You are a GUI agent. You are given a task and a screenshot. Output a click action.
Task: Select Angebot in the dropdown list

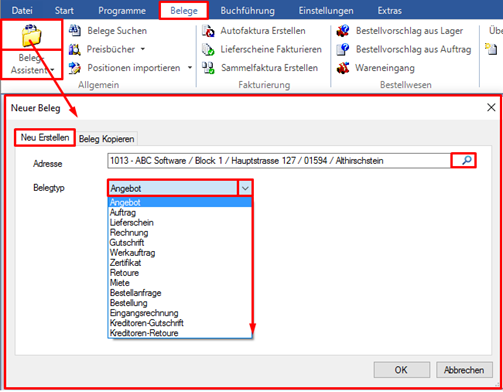[x=180, y=202]
